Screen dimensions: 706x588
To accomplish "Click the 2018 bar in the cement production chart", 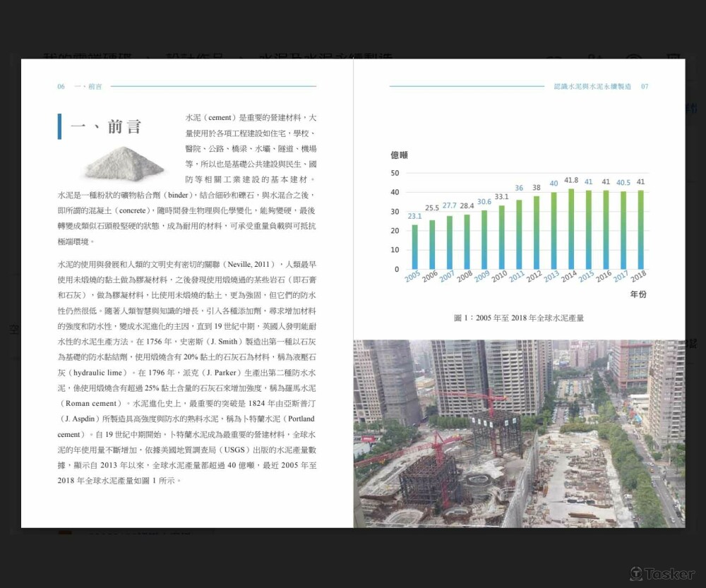I will (x=640, y=229).
